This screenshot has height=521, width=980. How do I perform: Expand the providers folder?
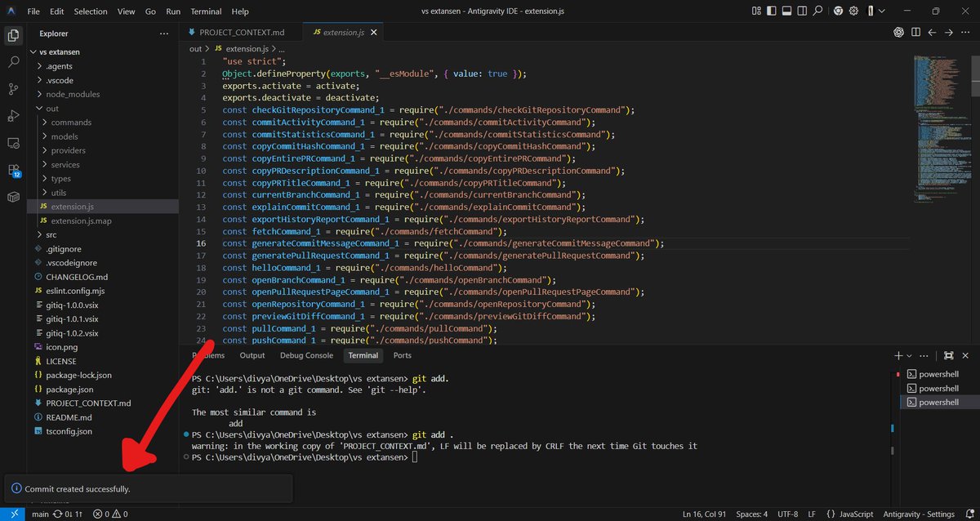67,150
